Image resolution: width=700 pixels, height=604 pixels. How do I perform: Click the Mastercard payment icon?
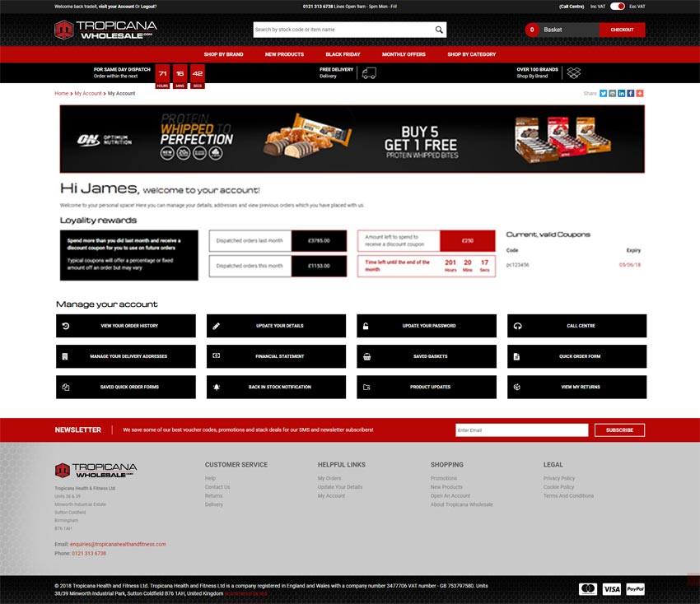point(588,589)
